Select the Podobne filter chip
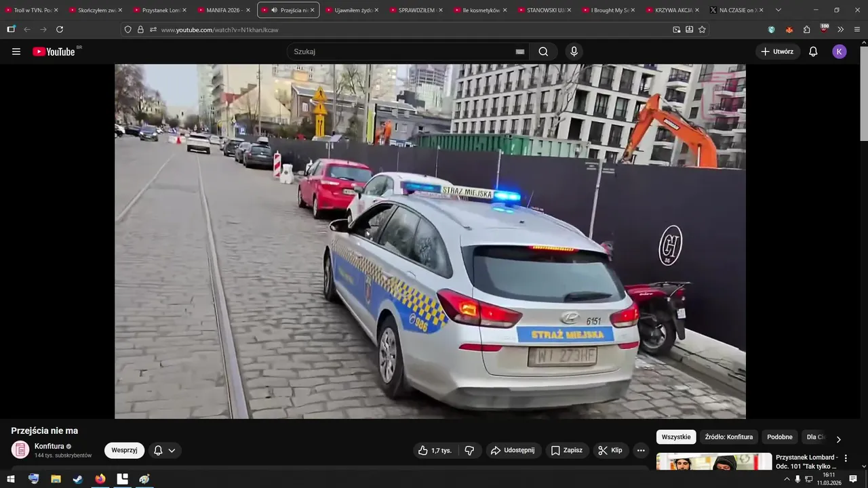The image size is (868, 488). pos(780,437)
